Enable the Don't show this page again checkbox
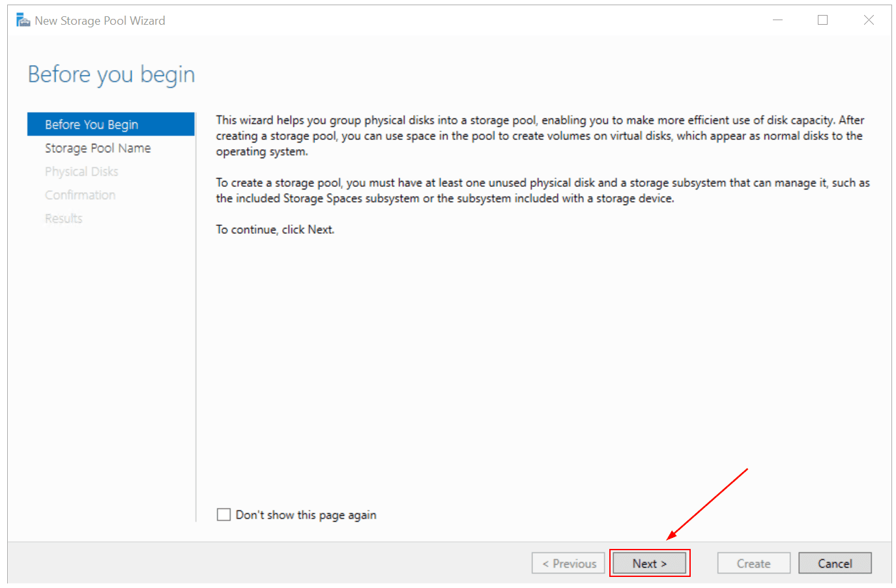896x588 pixels. [x=224, y=515]
